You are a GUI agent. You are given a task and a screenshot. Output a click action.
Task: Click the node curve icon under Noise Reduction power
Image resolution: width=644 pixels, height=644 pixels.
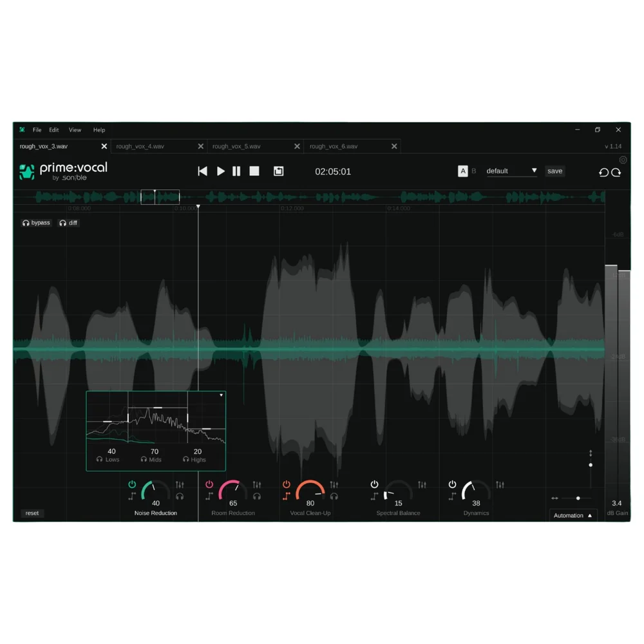coord(132,496)
